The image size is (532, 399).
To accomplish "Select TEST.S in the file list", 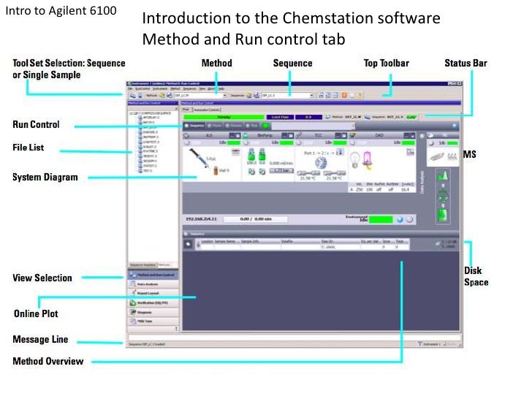I will coord(145,171).
